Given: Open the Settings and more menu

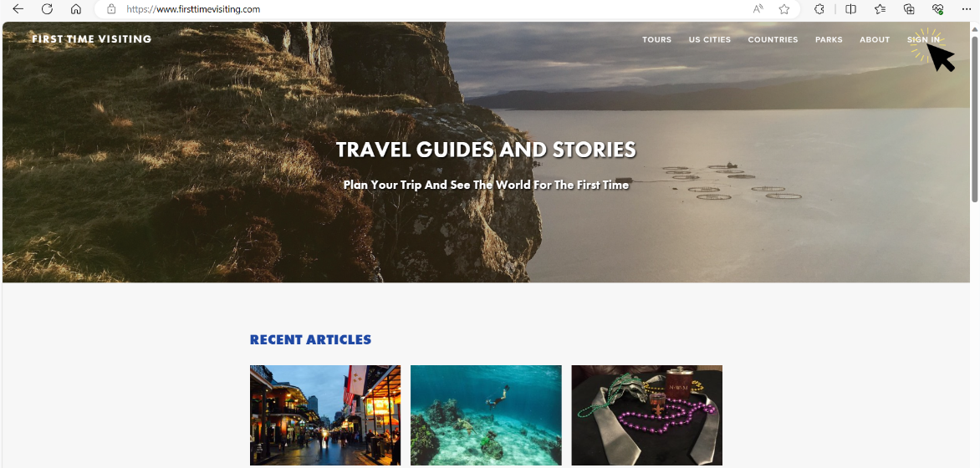Looking at the screenshot, I should coord(967,9).
